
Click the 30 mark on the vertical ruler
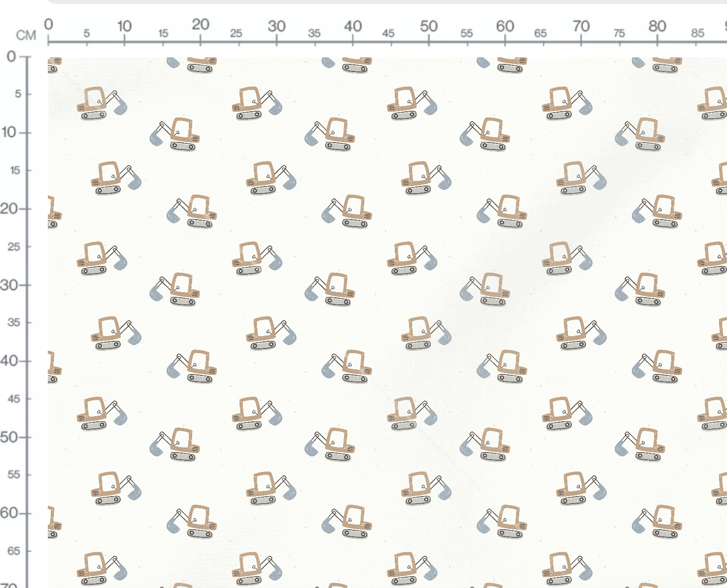point(9,285)
